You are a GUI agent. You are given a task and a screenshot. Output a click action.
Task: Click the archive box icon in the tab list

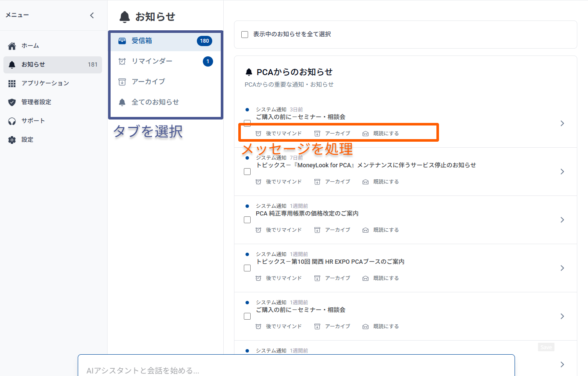click(x=122, y=82)
